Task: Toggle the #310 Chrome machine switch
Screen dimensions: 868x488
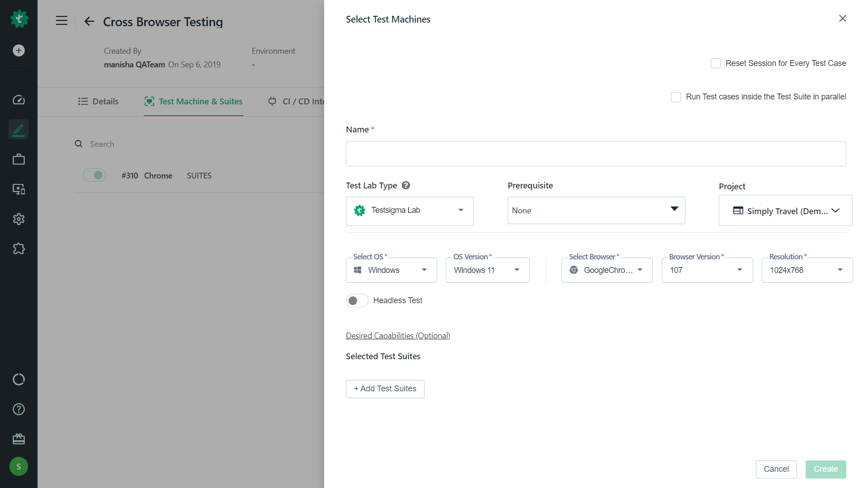Action: pyautogui.click(x=94, y=175)
